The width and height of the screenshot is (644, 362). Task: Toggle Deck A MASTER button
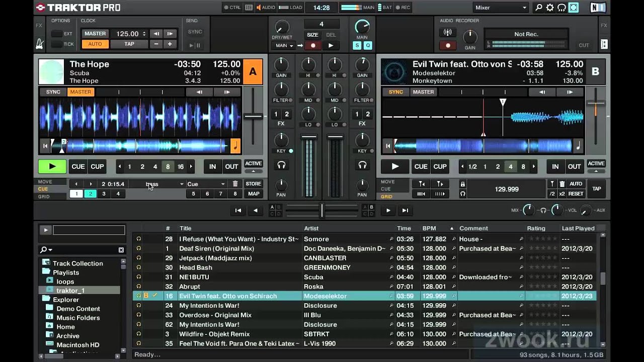point(80,92)
